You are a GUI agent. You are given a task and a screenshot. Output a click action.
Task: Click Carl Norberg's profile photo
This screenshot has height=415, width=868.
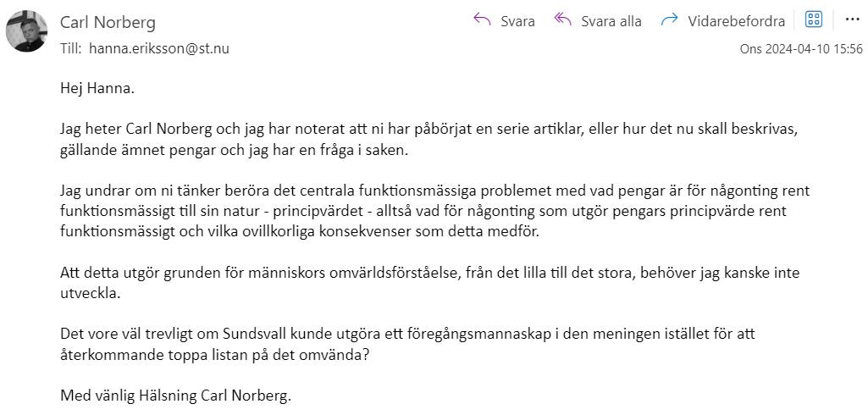tap(27, 31)
